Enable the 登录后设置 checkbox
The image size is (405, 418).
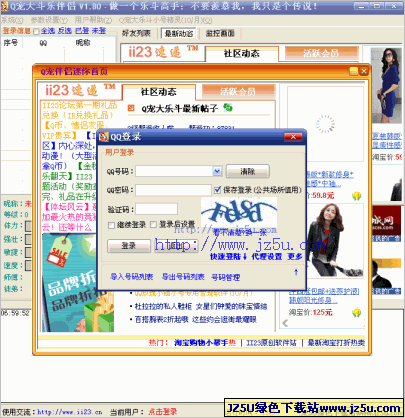[153, 224]
